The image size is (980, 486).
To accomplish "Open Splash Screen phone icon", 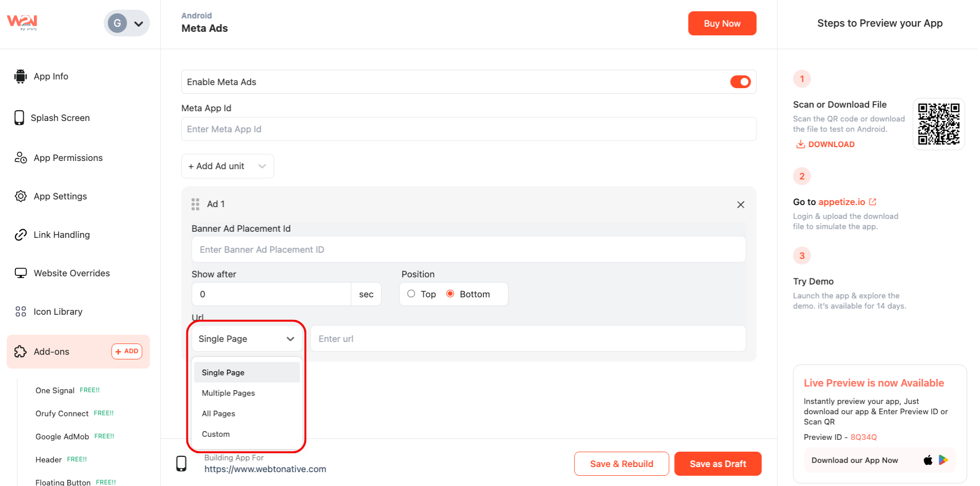I will tap(19, 118).
